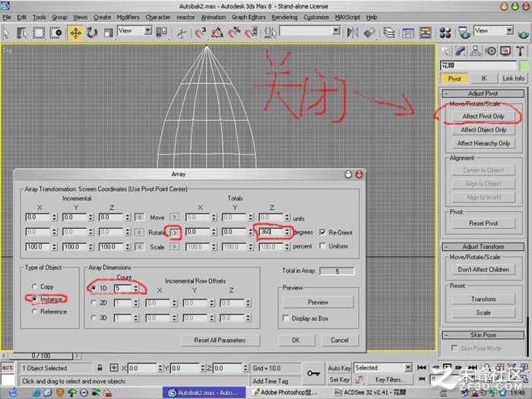Enable Display as Box checkbox
The height and width of the screenshot is (399, 532).
286,318
